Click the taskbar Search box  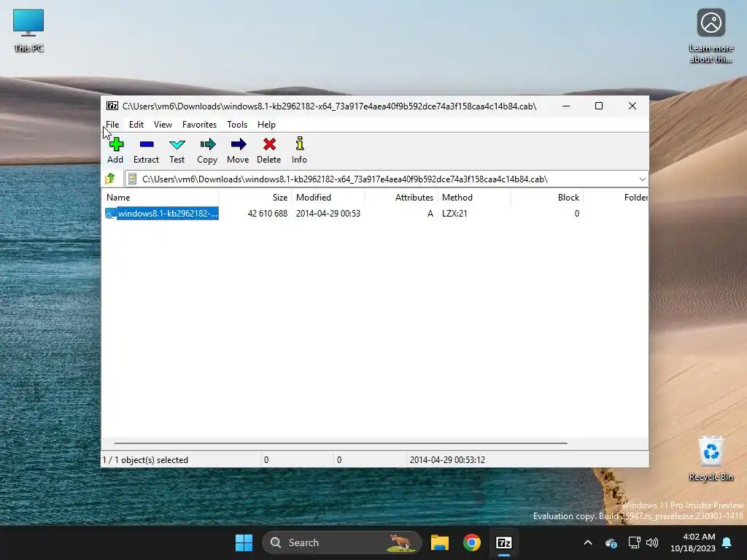point(341,542)
